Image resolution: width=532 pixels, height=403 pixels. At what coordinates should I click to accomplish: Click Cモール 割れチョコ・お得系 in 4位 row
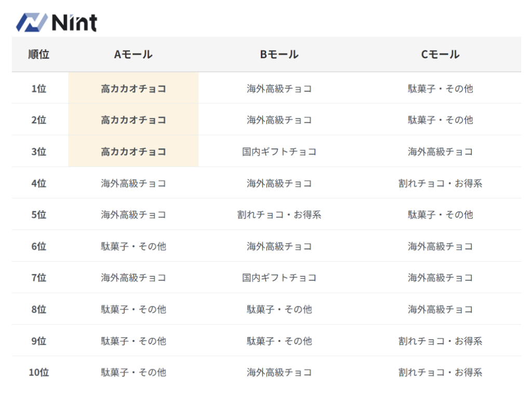(441, 183)
